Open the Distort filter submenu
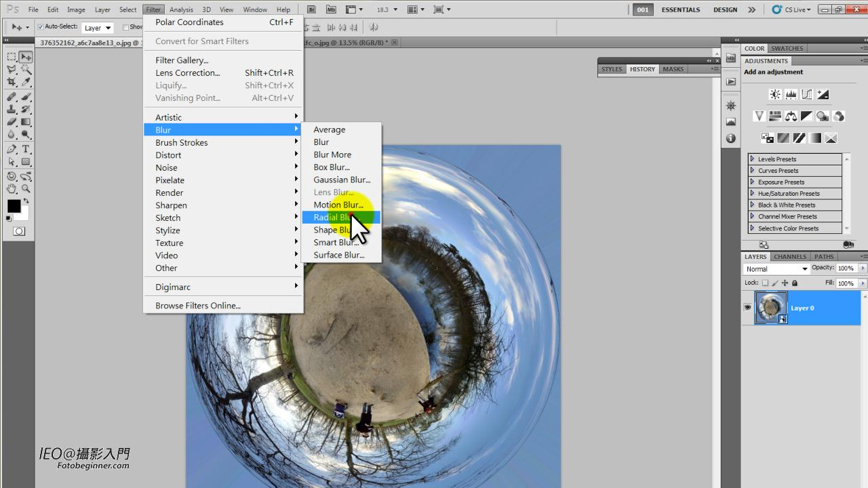This screenshot has width=868, height=488. [x=223, y=155]
